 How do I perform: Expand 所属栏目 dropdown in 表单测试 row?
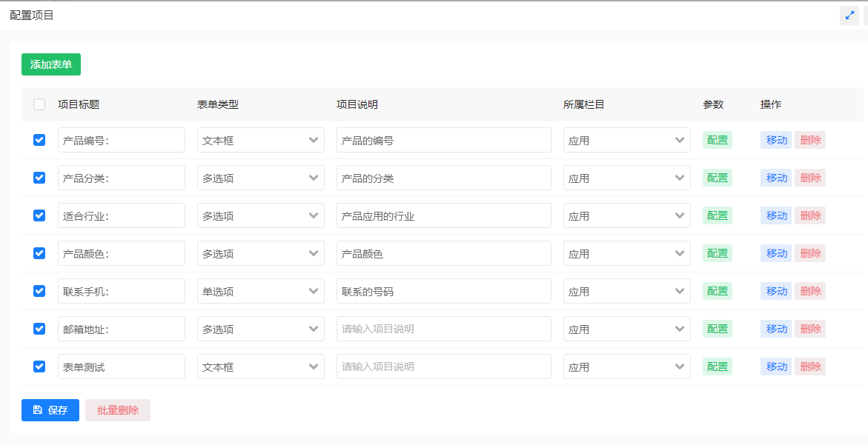tap(626, 367)
